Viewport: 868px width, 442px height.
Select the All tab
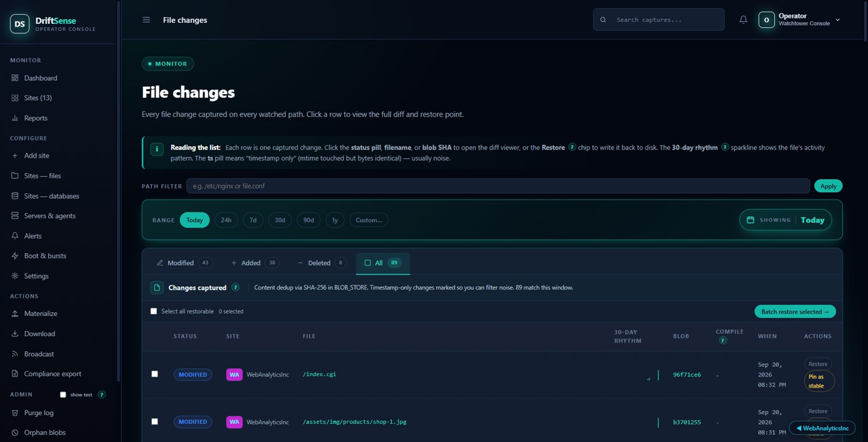coord(383,263)
